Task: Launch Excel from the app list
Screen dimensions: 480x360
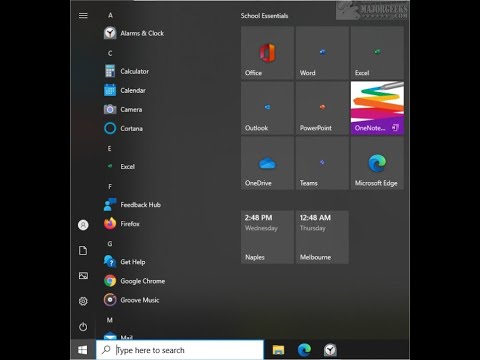Action: (120, 166)
